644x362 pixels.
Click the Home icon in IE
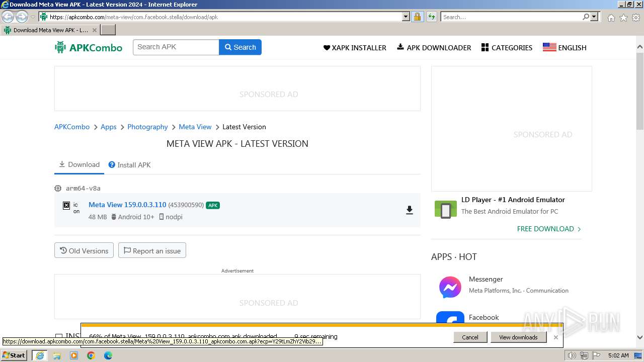click(x=611, y=18)
